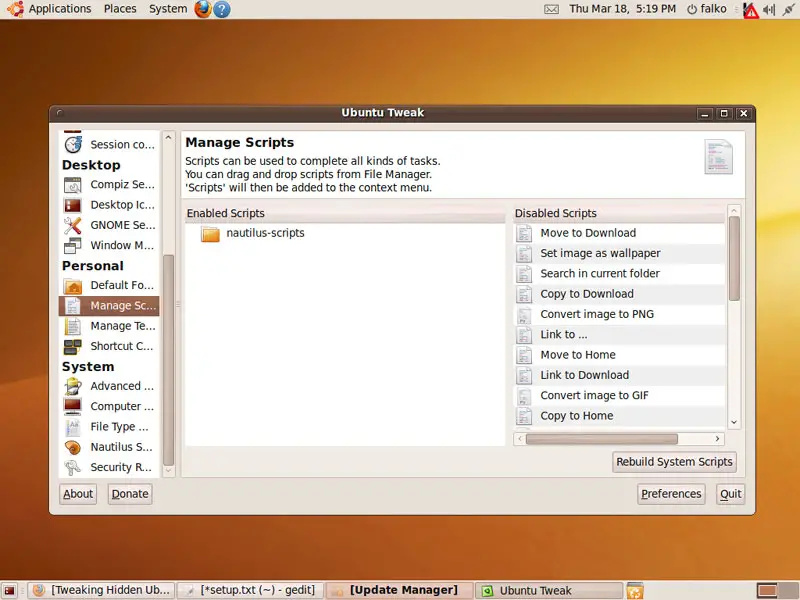Select Move to Download script icon
800x600 pixels.
click(524, 233)
